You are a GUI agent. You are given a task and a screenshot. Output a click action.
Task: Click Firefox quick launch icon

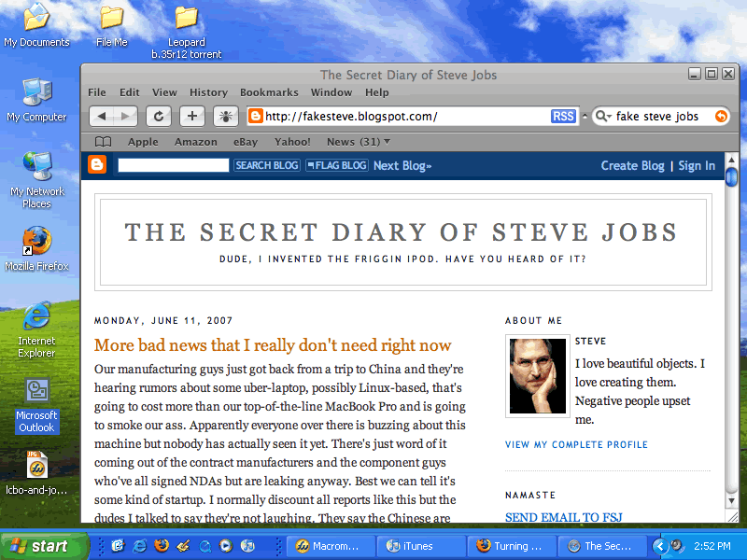pyautogui.click(x=162, y=546)
